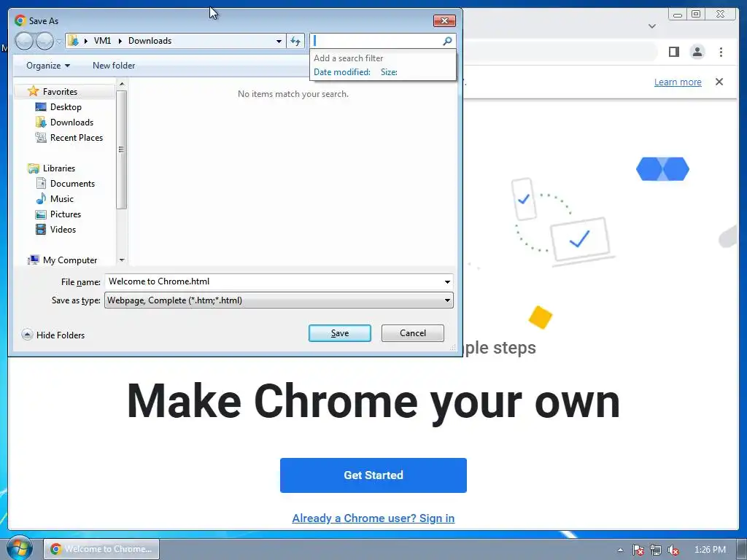Open the Save as type dropdown

279,300
